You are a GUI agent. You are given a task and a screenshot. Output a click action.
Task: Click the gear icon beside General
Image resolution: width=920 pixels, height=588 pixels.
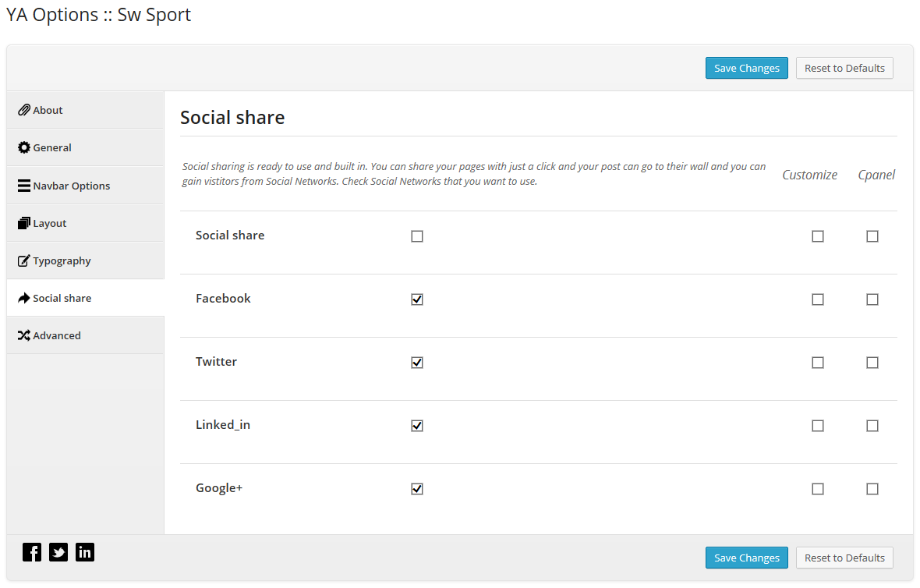point(24,147)
